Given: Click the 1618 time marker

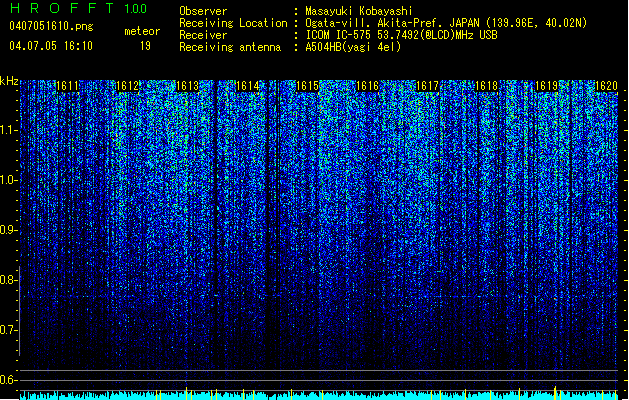Looking at the screenshot, I should [x=487, y=86].
